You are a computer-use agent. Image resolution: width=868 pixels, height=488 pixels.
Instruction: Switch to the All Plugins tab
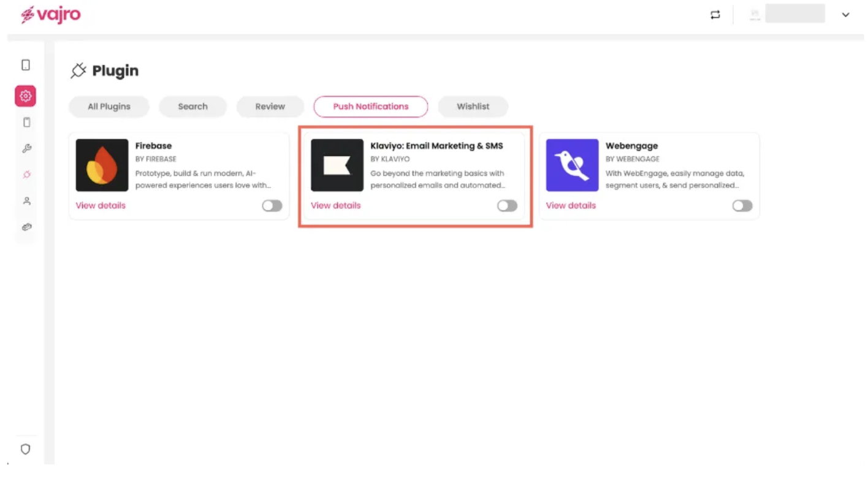coord(109,107)
